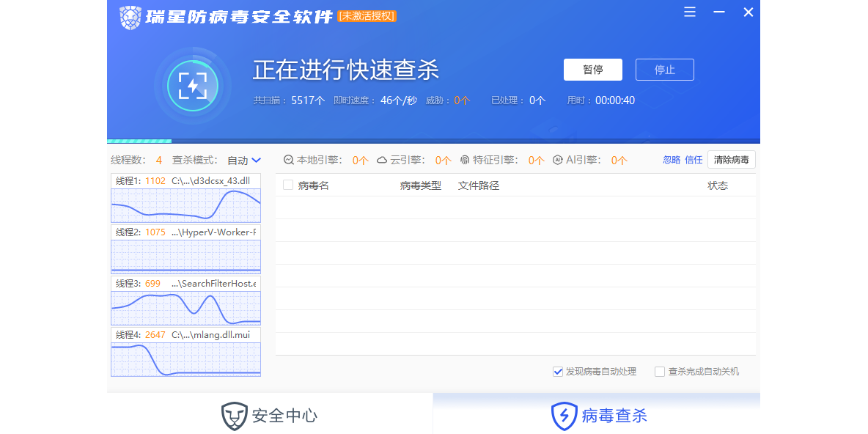This screenshot has width=868, height=434.
Task: Click the Rising lion shield logo
Action: pos(130,17)
